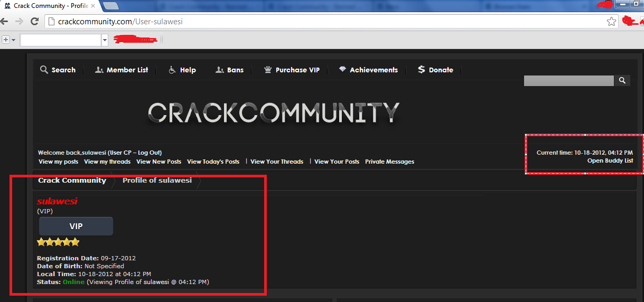Open View New Posts link

pyautogui.click(x=158, y=162)
